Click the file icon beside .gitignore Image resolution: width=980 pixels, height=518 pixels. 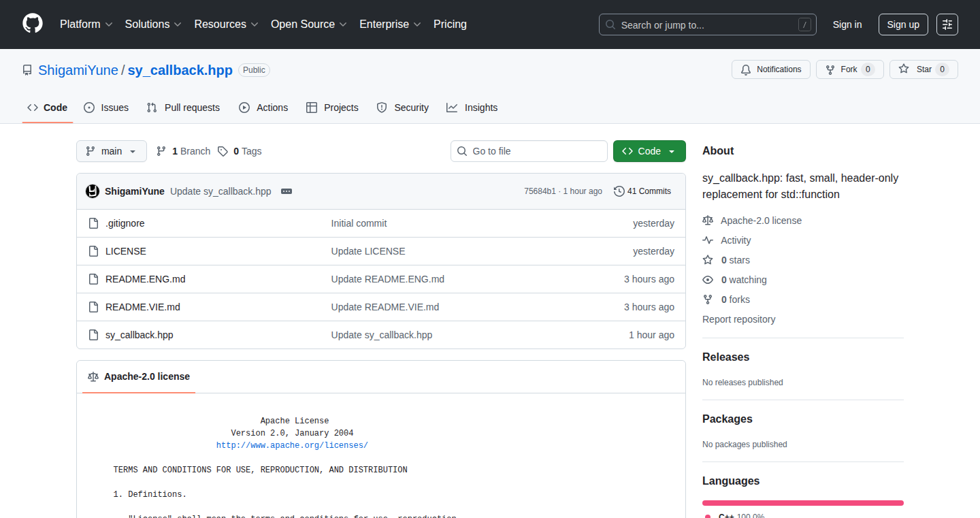(x=94, y=223)
